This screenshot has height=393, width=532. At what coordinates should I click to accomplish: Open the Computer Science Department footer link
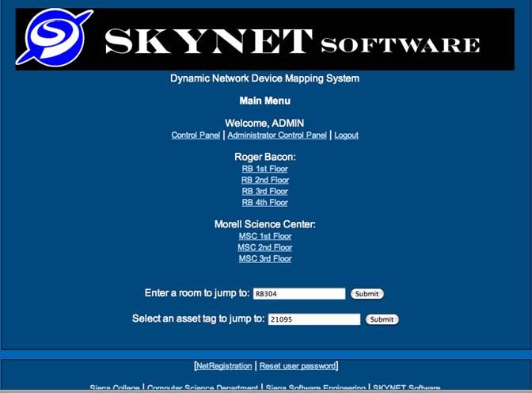[203, 387]
